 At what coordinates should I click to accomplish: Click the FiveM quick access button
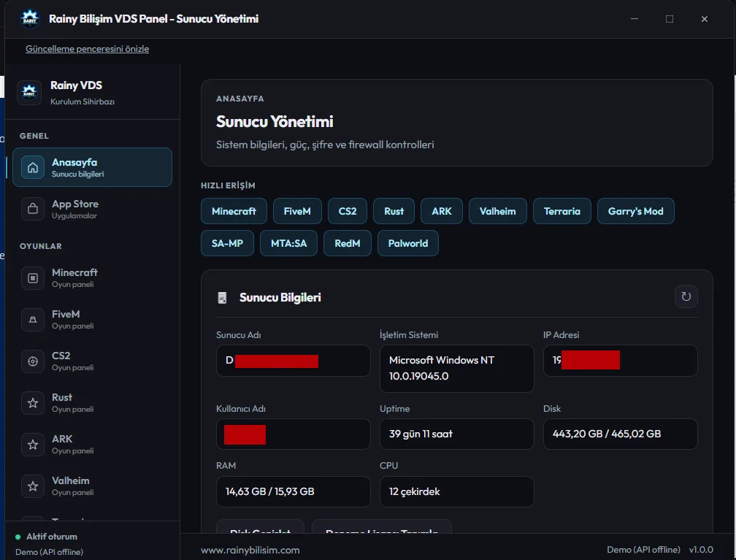[297, 211]
